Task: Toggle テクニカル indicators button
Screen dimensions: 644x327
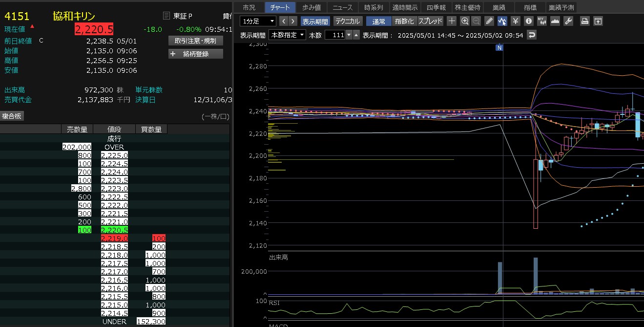Action: tap(347, 21)
